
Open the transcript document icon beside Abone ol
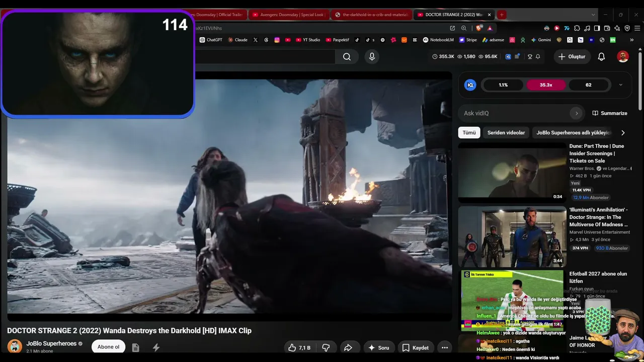tap(135, 347)
